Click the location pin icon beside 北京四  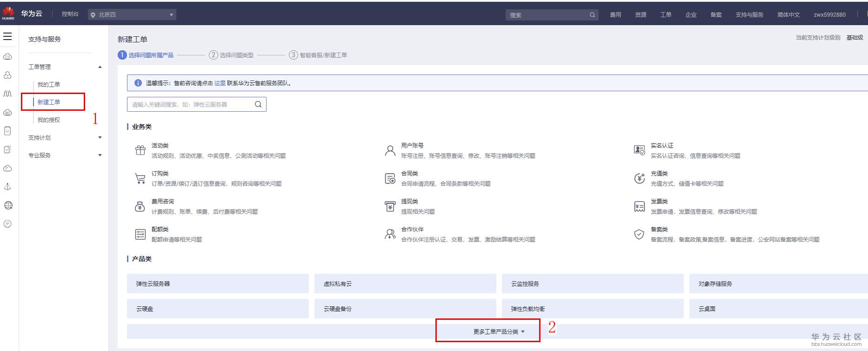93,15
